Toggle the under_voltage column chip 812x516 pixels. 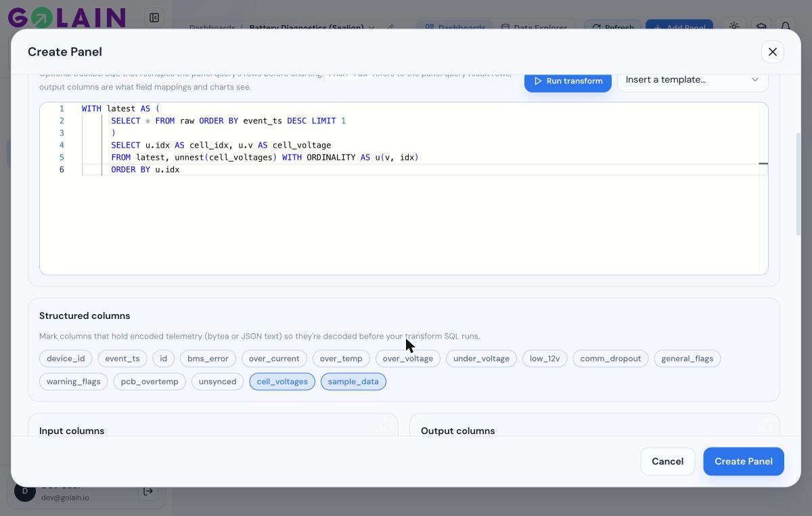pos(481,358)
